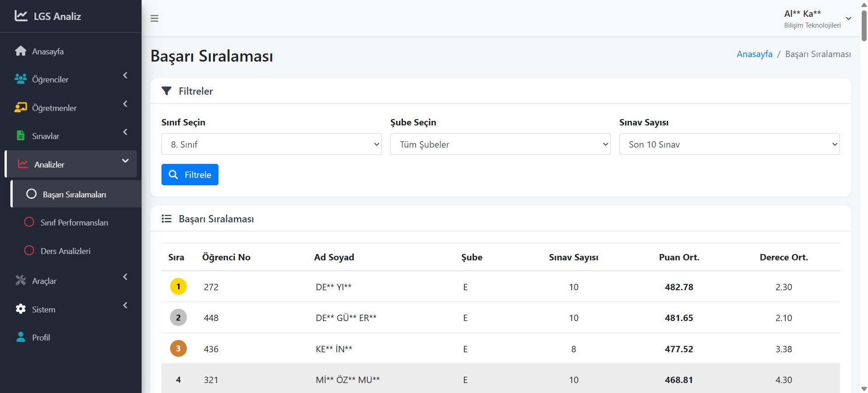Select Başarı Sıralamaları circle option
Screen dimensions: 868x393
(31, 194)
